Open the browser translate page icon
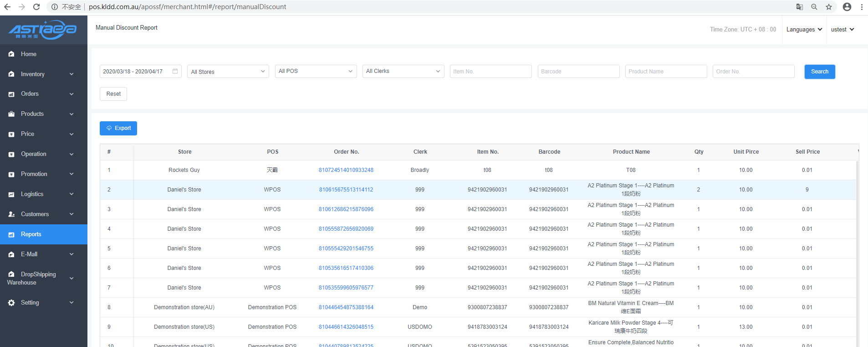This screenshot has width=868, height=347. point(799,7)
